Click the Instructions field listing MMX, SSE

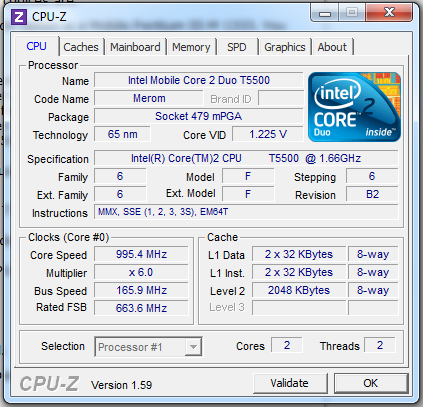(246, 212)
